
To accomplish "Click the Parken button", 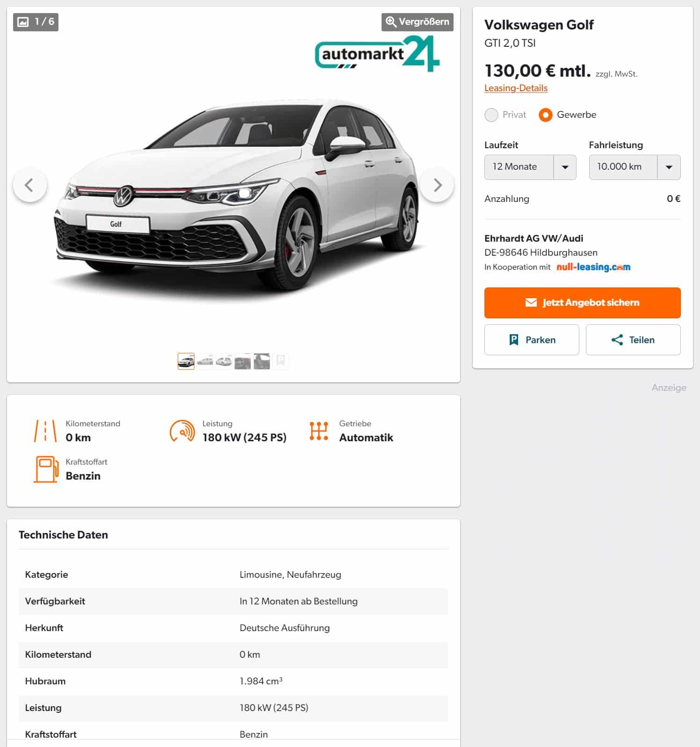I will pyautogui.click(x=532, y=340).
